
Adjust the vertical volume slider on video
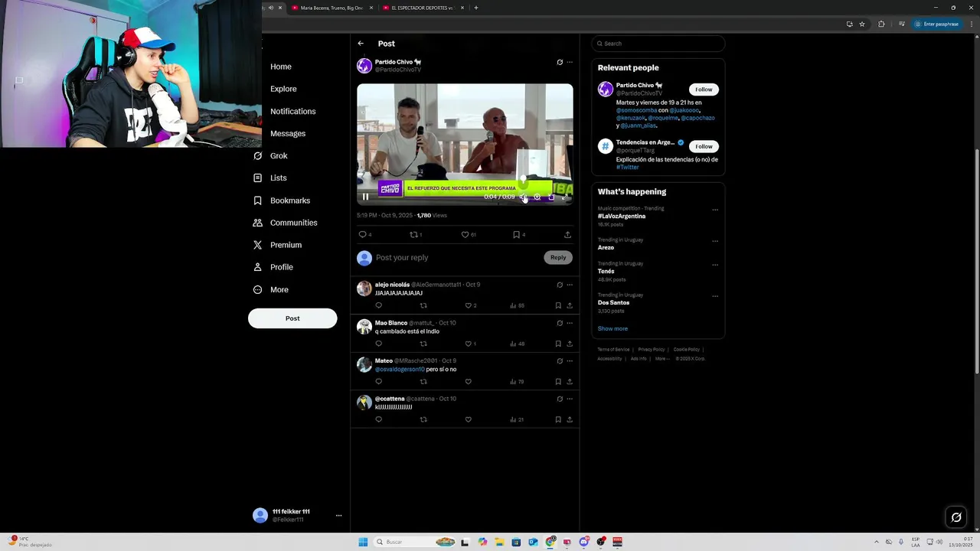pos(523,170)
